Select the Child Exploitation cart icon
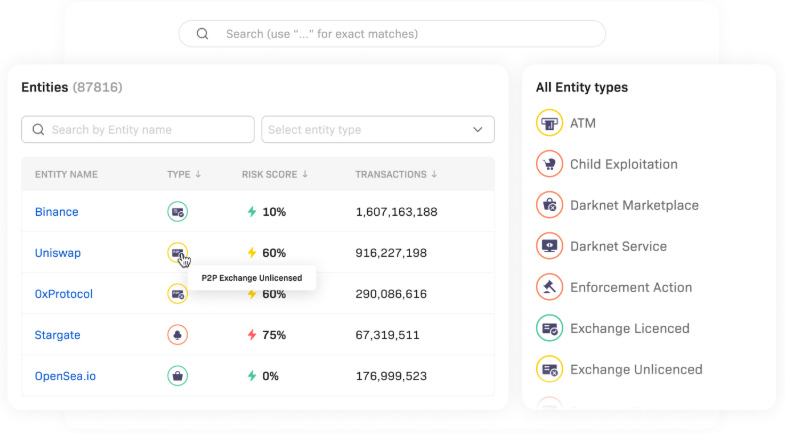Screen dimensions: 785x434 click(x=549, y=164)
